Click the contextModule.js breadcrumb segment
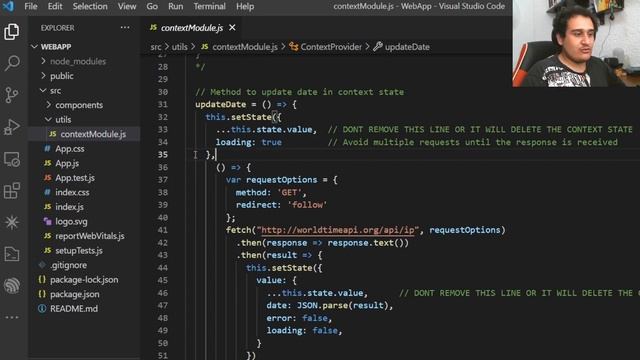 (x=244, y=47)
